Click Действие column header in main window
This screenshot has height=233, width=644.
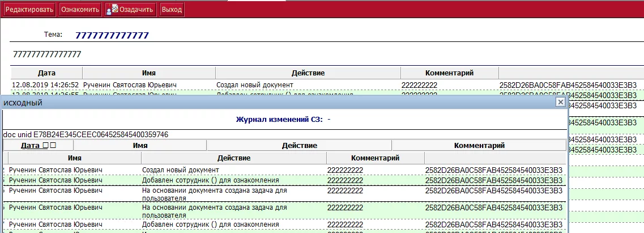(308, 73)
